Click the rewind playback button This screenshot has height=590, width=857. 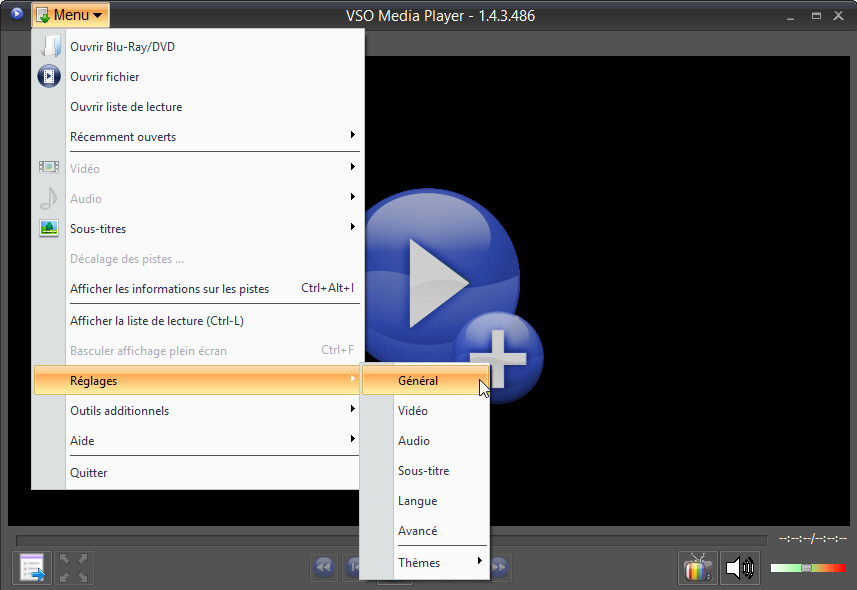coord(324,567)
